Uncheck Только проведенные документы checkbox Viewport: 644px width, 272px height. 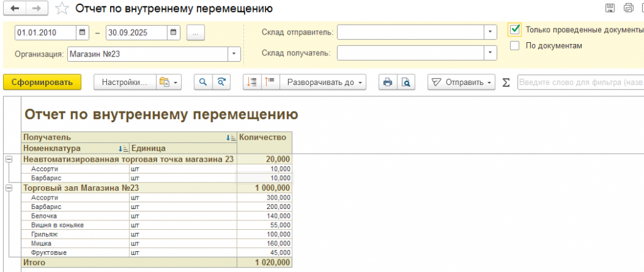click(514, 29)
